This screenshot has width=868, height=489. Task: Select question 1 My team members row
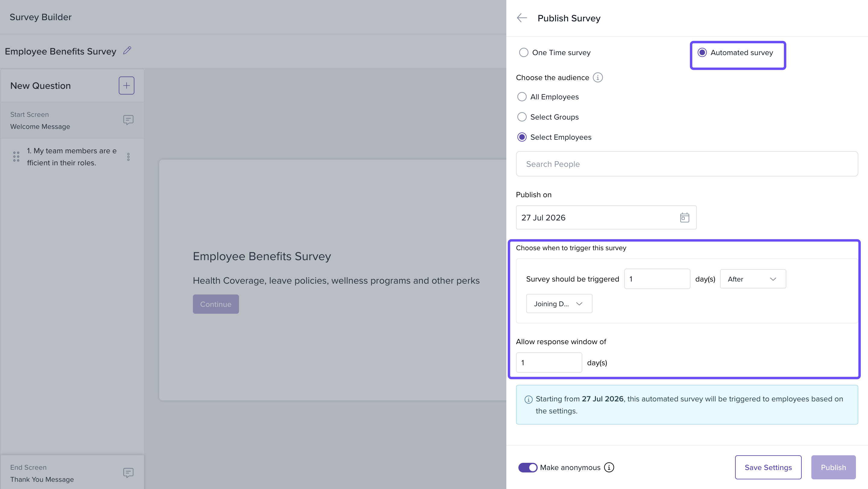pos(72,157)
